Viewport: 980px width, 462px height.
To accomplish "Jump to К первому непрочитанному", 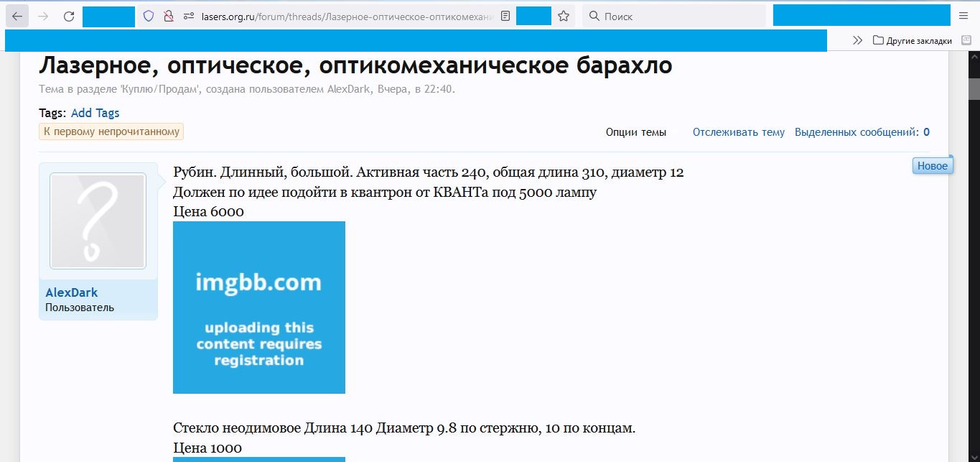I will [x=111, y=131].
